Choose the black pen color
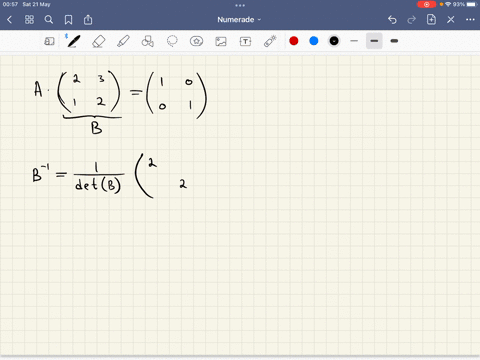The width and height of the screenshot is (480, 360). (334, 41)
